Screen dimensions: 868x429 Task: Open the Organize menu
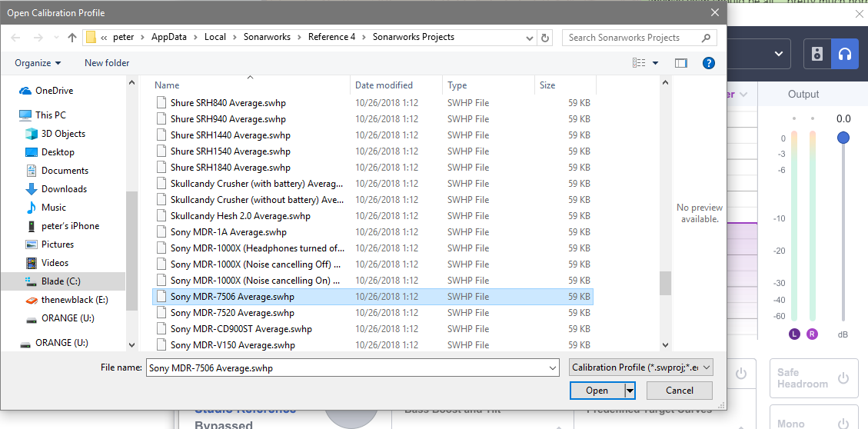tap(37, 63)
